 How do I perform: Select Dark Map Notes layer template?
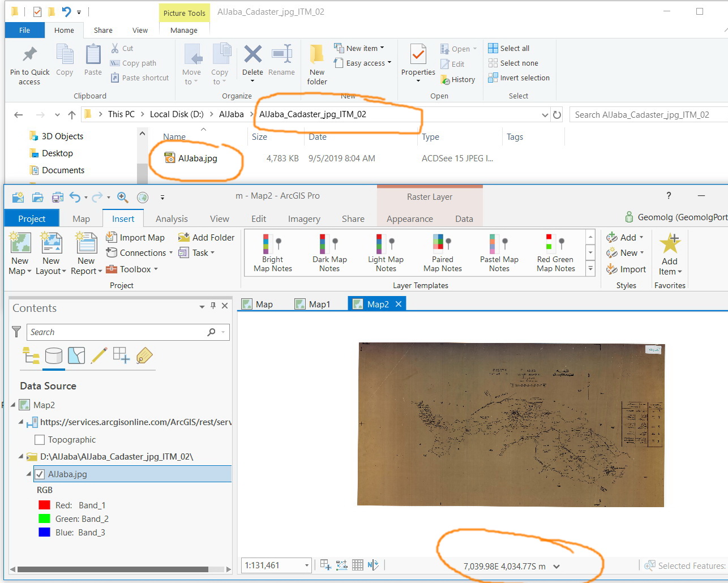(x=329, y=252)
